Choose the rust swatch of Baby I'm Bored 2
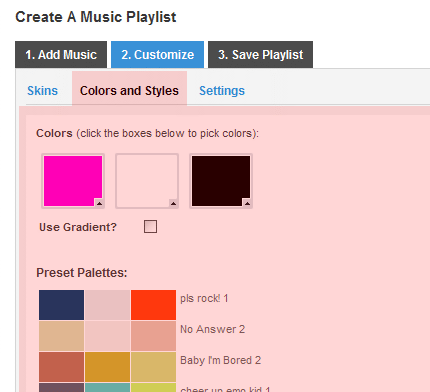Screen dimensions: 430x392 [x=61, y=367]
